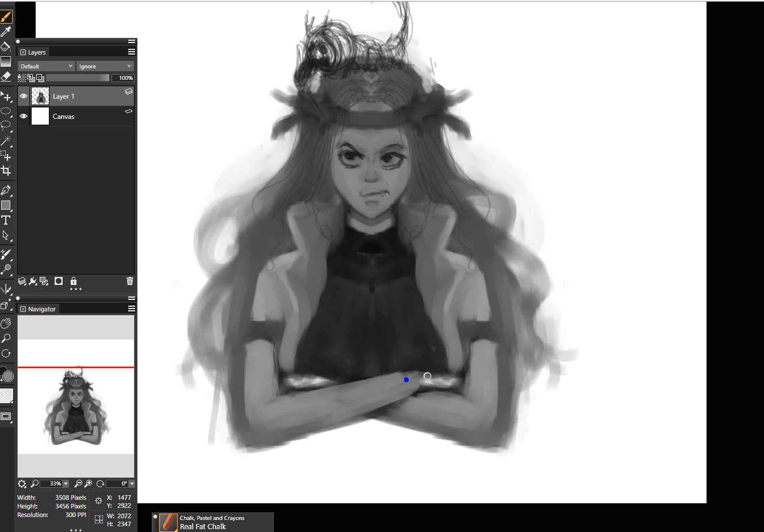764x532 pixels.
Task: Open the Navigator palette drawer menu
Action: tap(132, 298)
